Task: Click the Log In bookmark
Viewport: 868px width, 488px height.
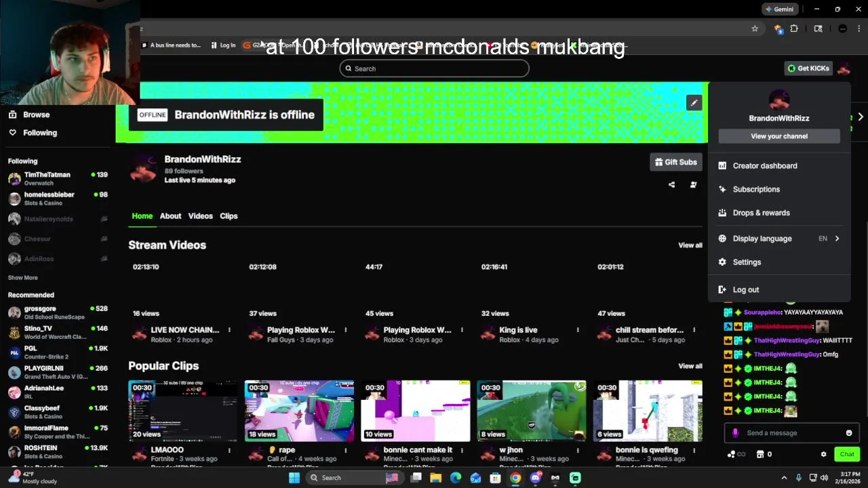Action: coord(223,45)
